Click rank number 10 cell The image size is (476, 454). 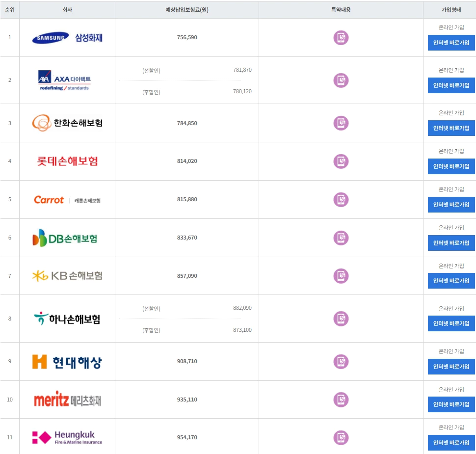coord(10,400)
